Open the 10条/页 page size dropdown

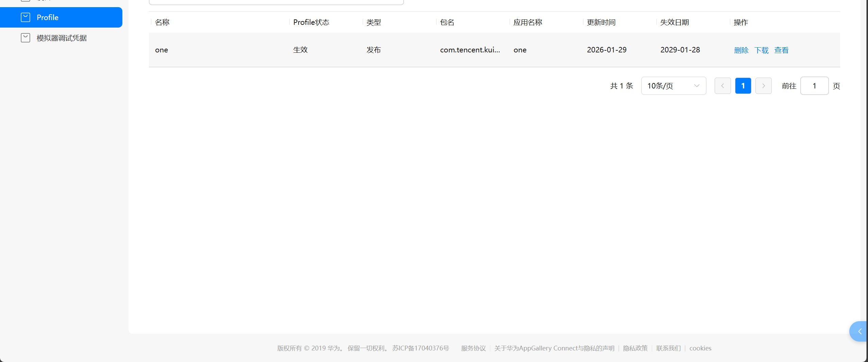coord(674,86)
